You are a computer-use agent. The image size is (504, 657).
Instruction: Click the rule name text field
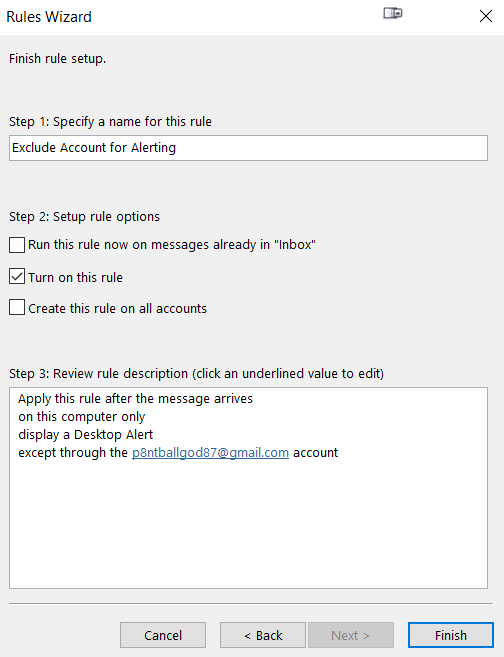(248, 148)
